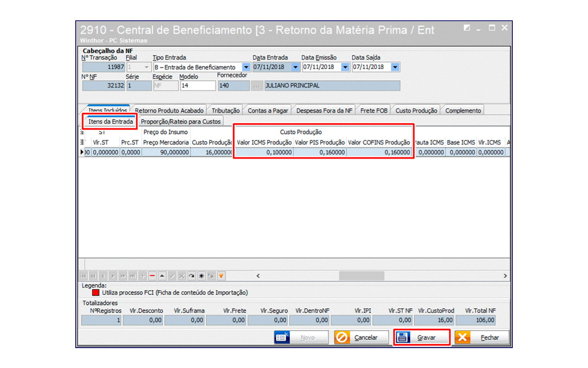Select the Valor ICMS Produção cell
The image size is (588, 368).
[264, 152]
